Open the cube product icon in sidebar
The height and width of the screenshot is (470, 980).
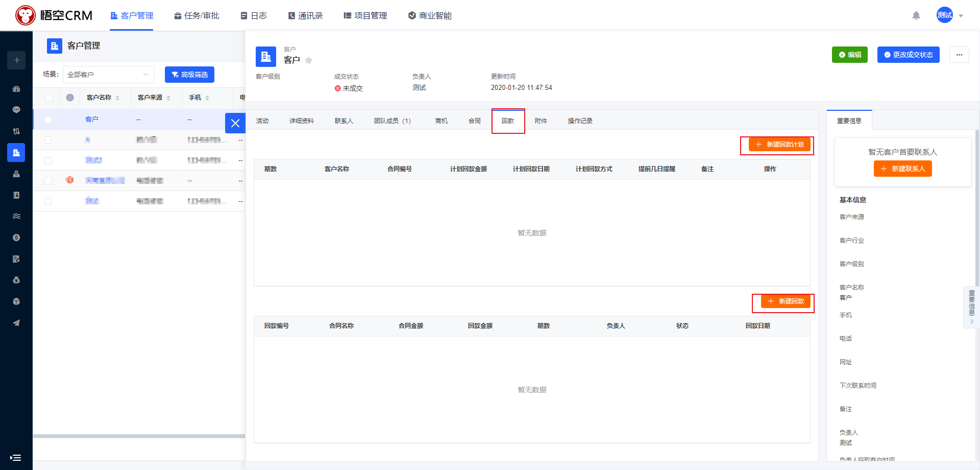(16, 301)
